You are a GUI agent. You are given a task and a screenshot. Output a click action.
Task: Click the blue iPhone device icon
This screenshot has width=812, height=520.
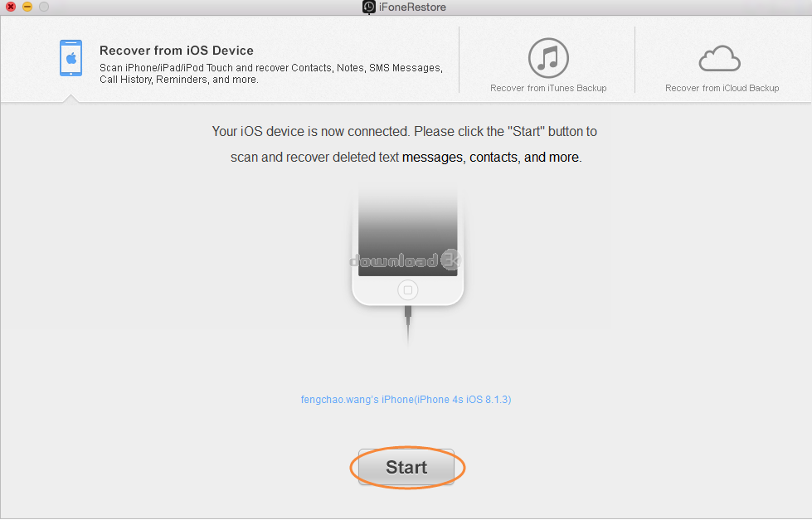pos(71,58)
